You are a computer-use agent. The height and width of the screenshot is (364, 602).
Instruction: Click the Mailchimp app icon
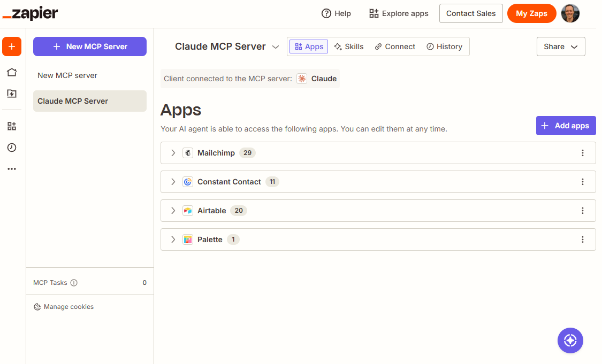[188, 153]
